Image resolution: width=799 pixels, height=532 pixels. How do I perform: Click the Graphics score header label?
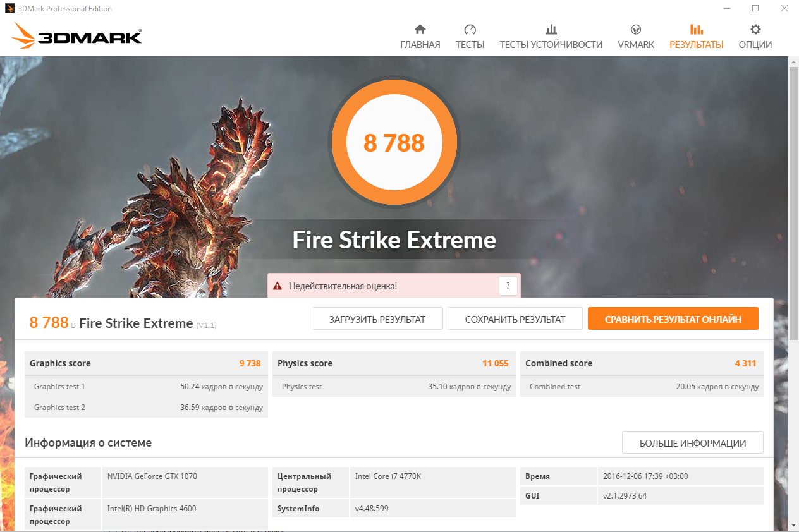60,363
